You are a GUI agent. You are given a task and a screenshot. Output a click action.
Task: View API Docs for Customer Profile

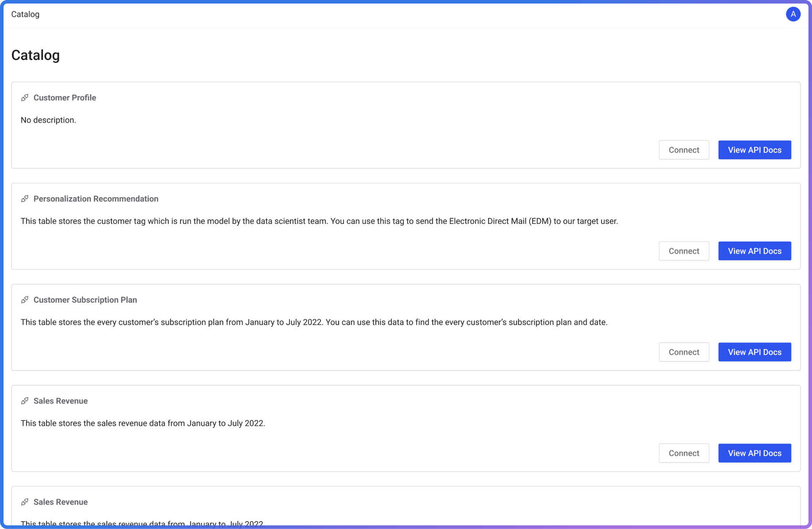754,150
